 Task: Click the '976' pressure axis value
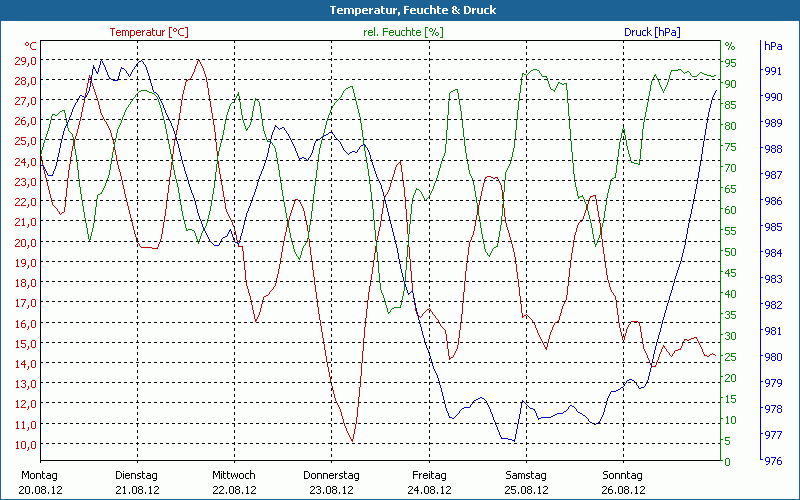773,461
